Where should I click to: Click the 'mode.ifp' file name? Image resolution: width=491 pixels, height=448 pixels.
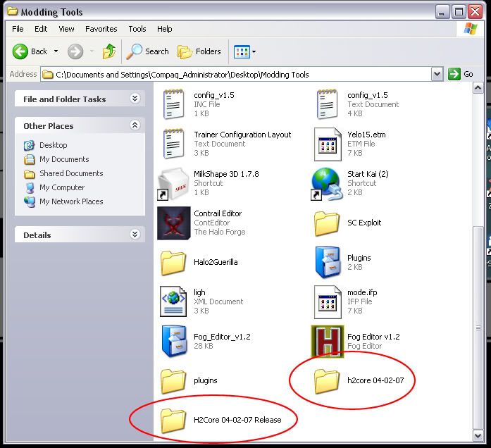(x=362, y=292)
